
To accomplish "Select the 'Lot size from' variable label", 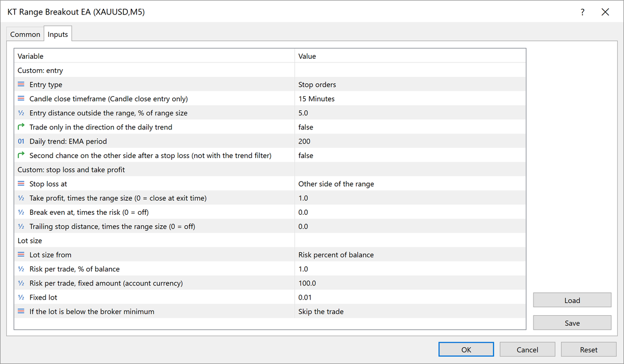I will click(x=50, y=255).
